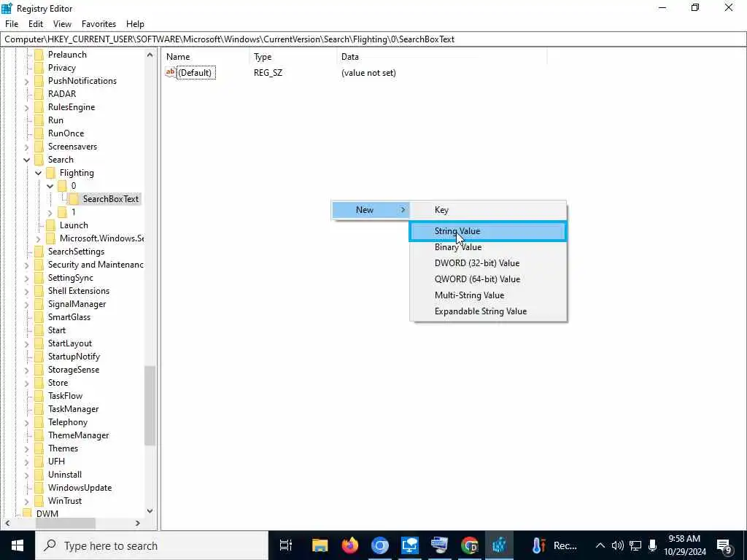Select Binary Value in submenu

[488, 247]
